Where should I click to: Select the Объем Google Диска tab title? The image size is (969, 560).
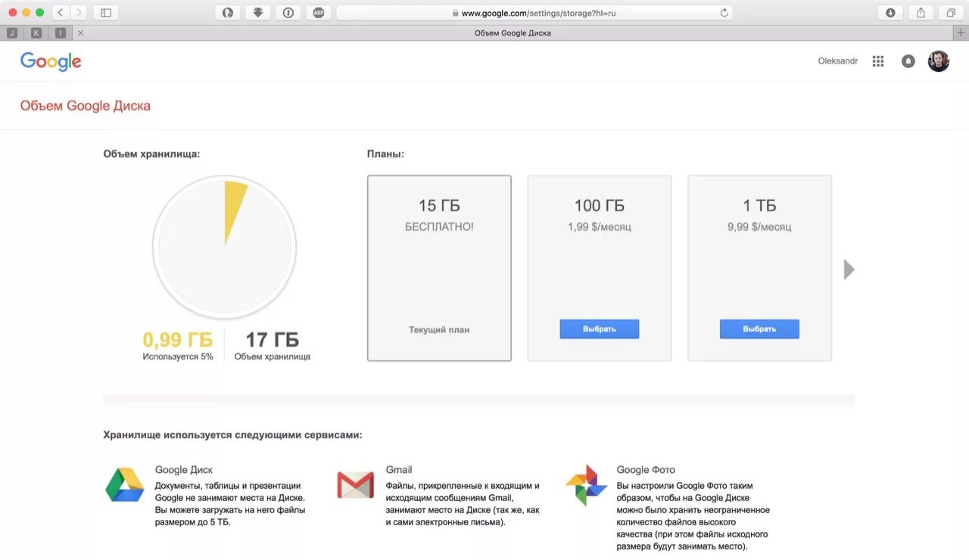[513, 33]
